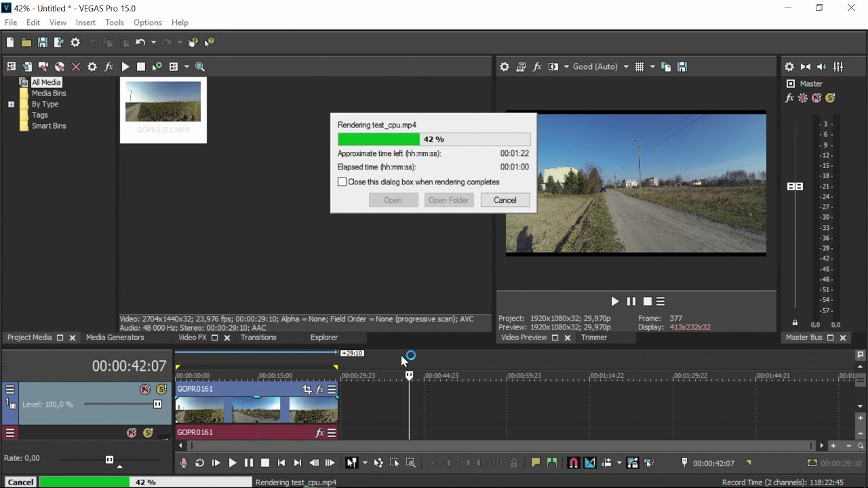Open Event Pan/Crop on the GOPR0161 video clip
The height and width of the screenshot is (488, 868).
click(x=307, y=390)
